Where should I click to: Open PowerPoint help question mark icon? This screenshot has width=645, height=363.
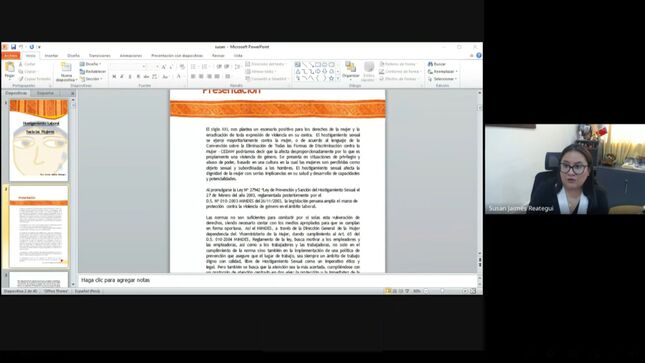[478, 55]
